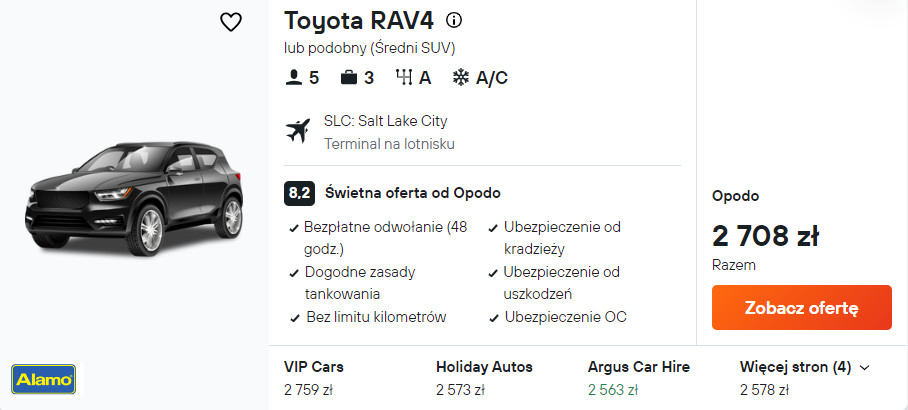Click the Alamo supplier logo
The image size is (908, 410).
point(43,379)
